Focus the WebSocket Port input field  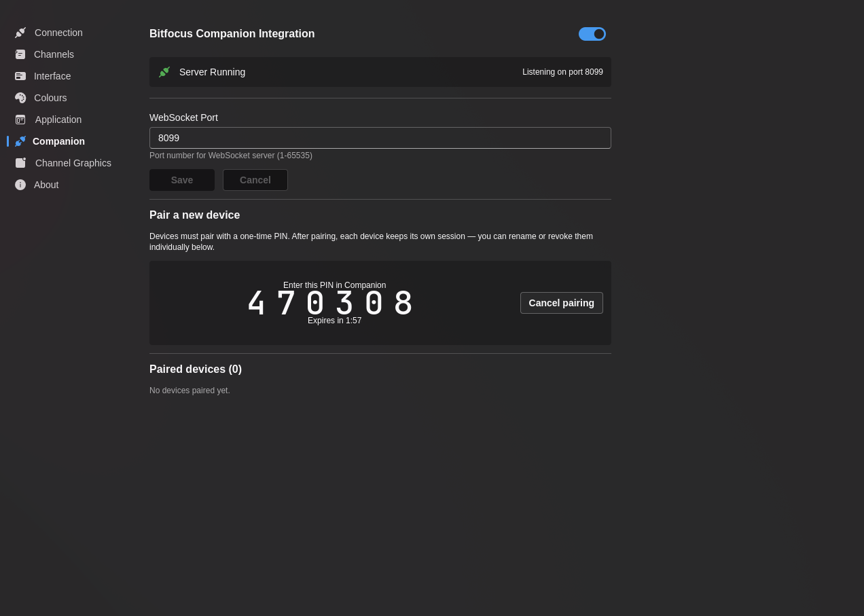click(x=380, y=138)
